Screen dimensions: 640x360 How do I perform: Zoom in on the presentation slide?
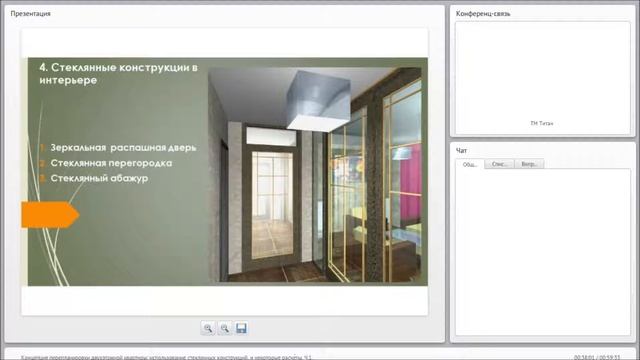click(208, 328)
